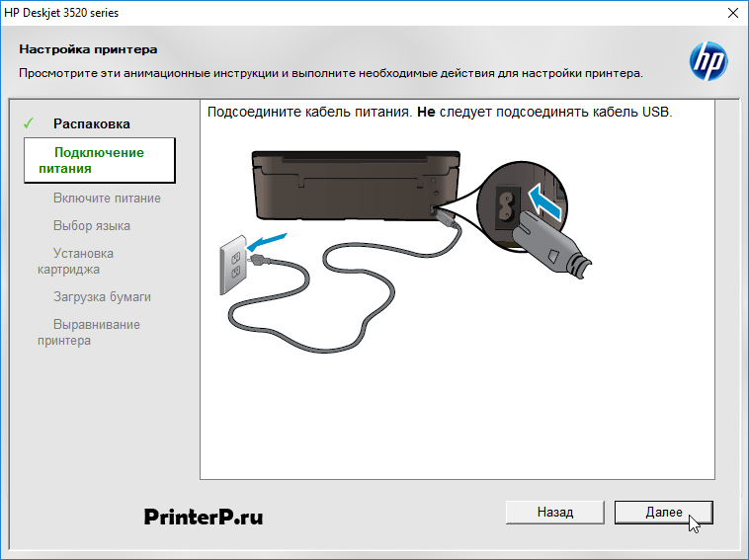Click the printer power cable illustration

[405, 252]
